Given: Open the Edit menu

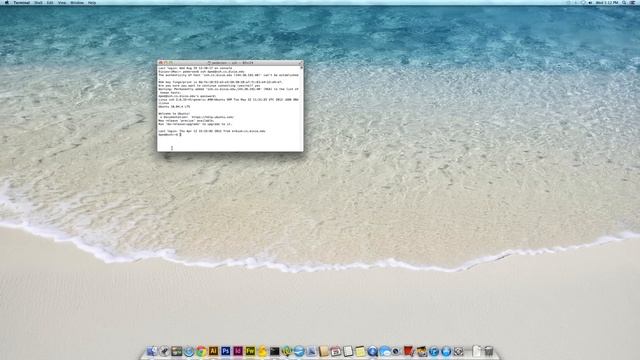Looking at the screenshot, I should coord(50,2).
